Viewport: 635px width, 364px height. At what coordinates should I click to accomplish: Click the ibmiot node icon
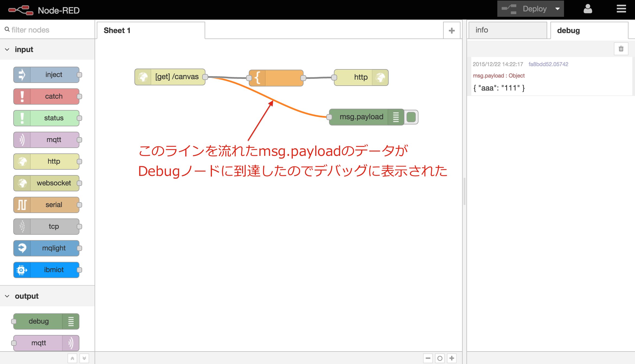[x=21, y=270]
